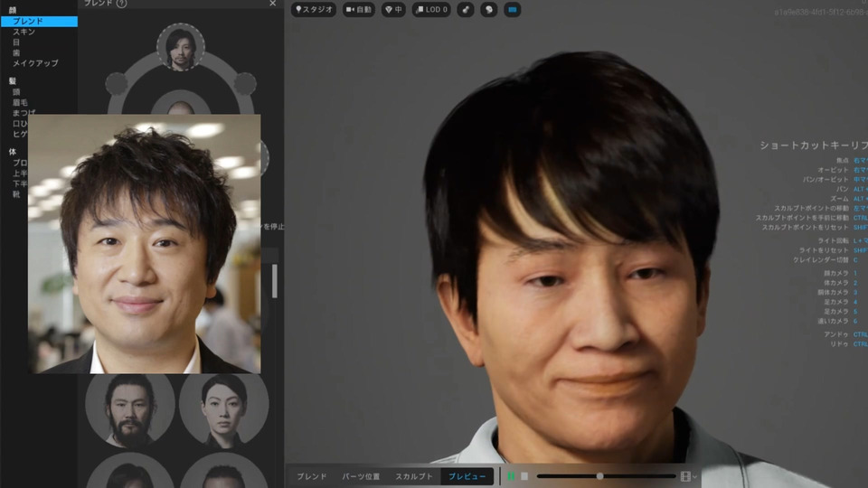Toggle the blue rectangle icon in top toolbar
The width and height of the screenshot is (868, 488).
pos(512,9)
